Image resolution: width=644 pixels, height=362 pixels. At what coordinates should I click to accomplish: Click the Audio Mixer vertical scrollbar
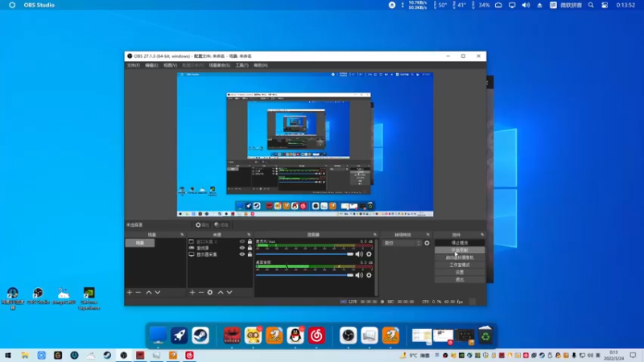(376, 267)
